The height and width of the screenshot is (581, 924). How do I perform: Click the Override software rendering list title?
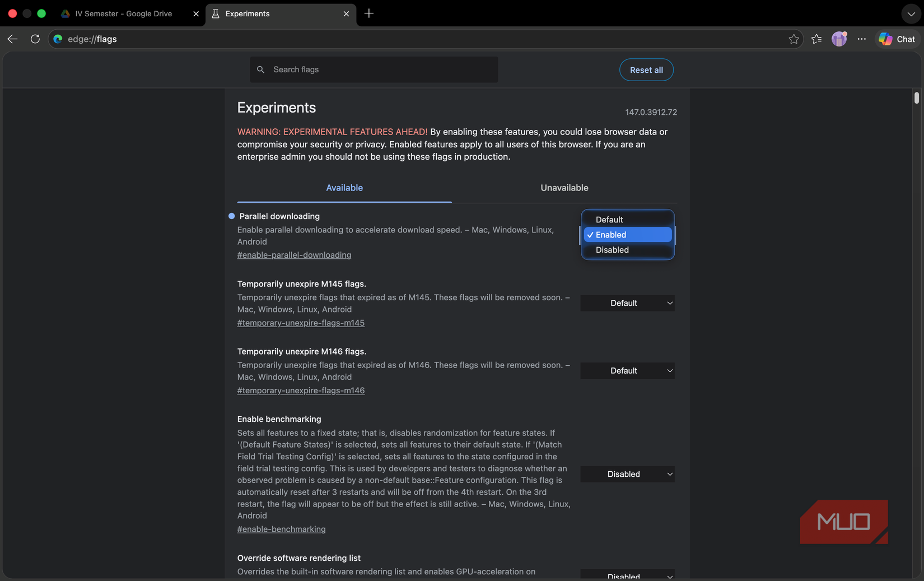pyautogui.click(x=299, y=559)
